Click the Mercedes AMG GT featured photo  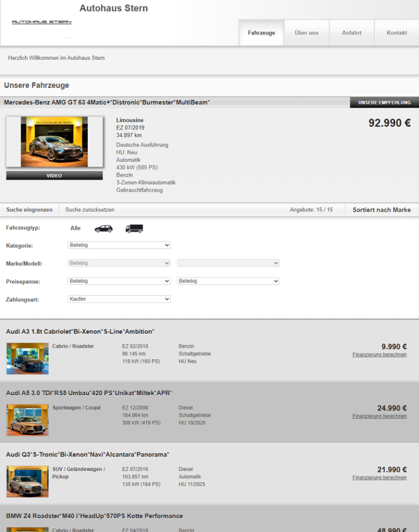pyautogui.click(x=54, y=142)
